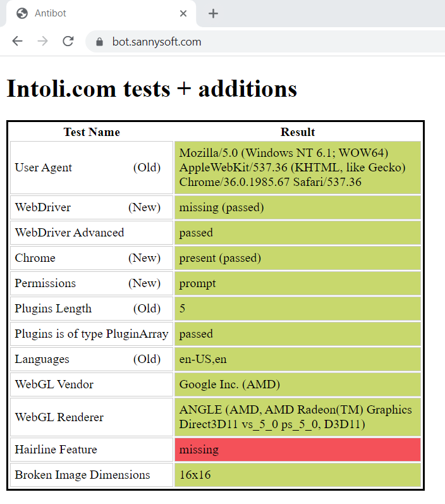Click the padlock site info icon
445x504 pixels.
pyautogui.click(x=100, y=42)
